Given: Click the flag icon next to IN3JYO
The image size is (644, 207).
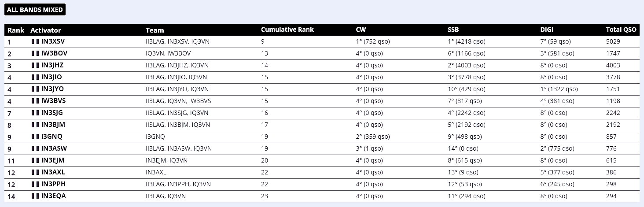Looking at the screenshot, I should point(35,89).
